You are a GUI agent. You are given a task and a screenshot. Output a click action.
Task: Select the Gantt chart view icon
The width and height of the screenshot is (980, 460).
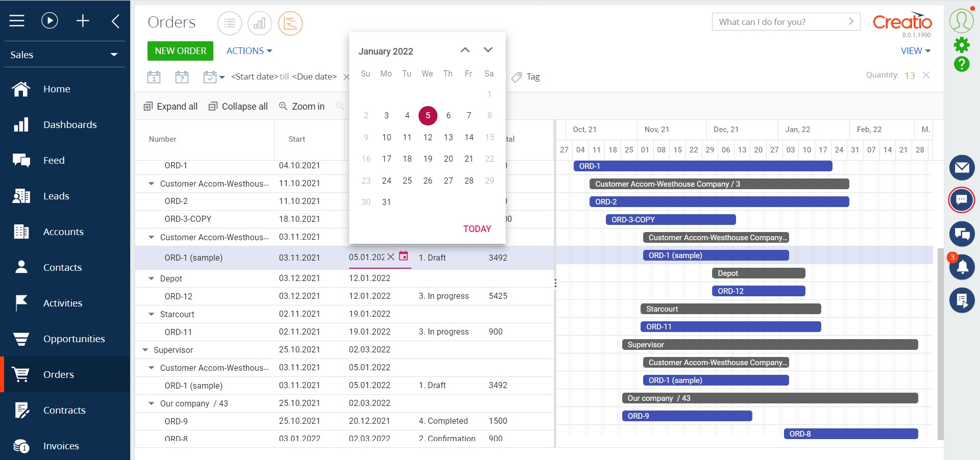coord(290,23)
